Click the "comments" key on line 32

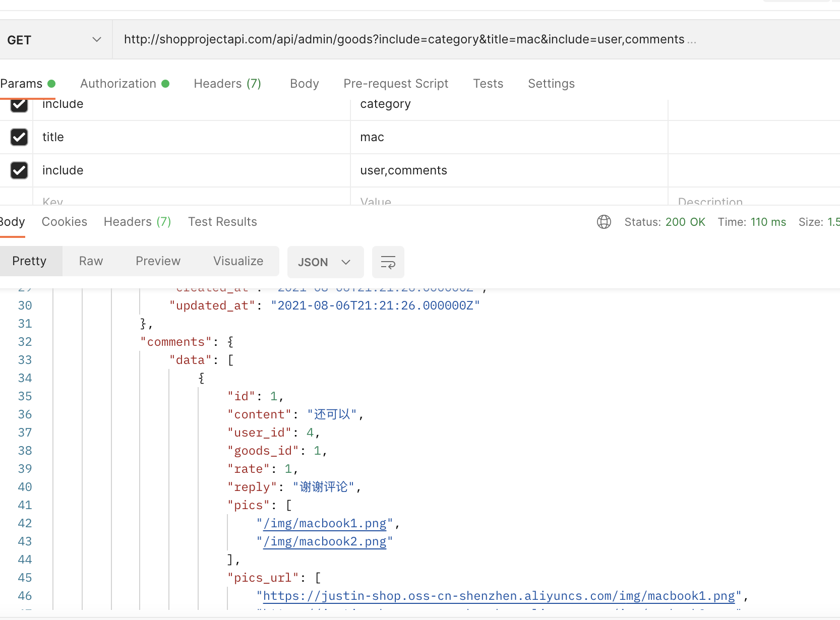[x=176, y=342]
